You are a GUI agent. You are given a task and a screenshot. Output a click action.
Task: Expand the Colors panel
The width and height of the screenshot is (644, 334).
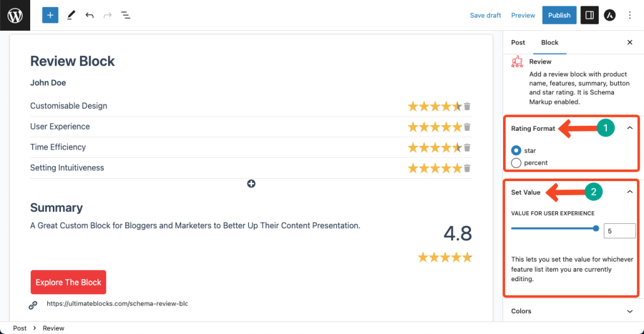630,311
